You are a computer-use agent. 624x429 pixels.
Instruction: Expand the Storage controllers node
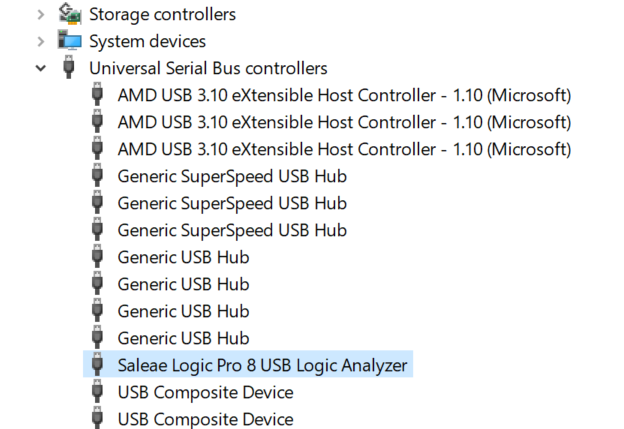click(40, 14)
